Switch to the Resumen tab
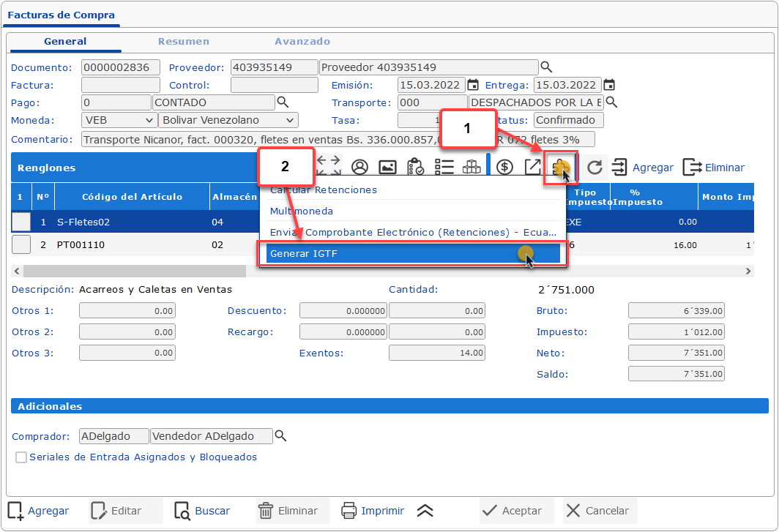Image resolution: width=779 pixels, height=532 pixels. (184, 42)
